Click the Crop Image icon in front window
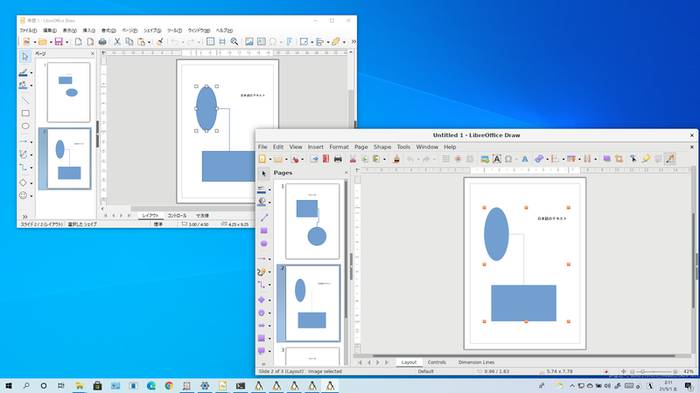The width and height of the screenshot is (700, 393). tap(619, 159)
